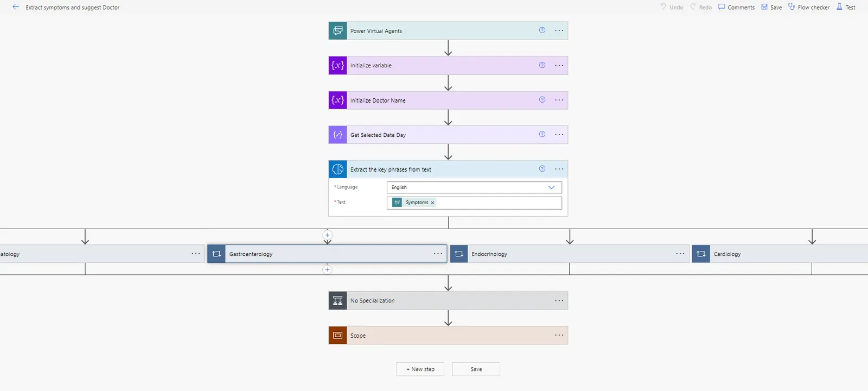Insert a step below the Gastroenterology branch
868x391 pixels.
pos(327,270)
